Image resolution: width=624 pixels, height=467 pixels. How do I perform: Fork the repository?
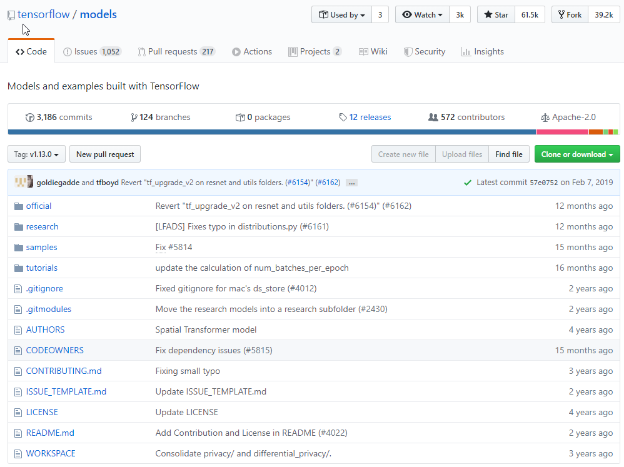[x=570, y=15]
